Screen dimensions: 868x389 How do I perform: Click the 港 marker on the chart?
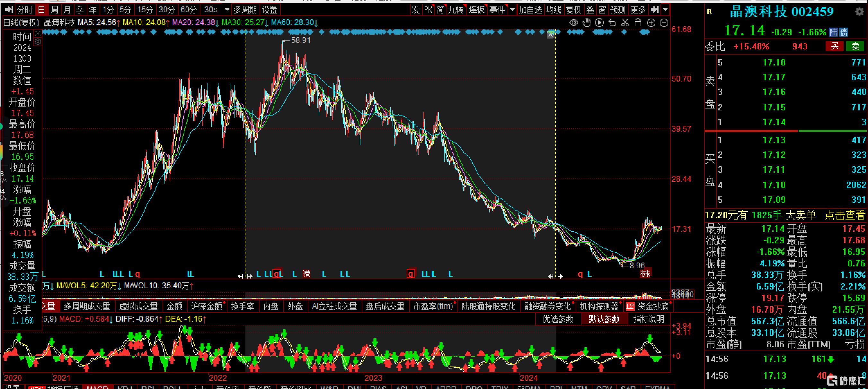point(306,274)
